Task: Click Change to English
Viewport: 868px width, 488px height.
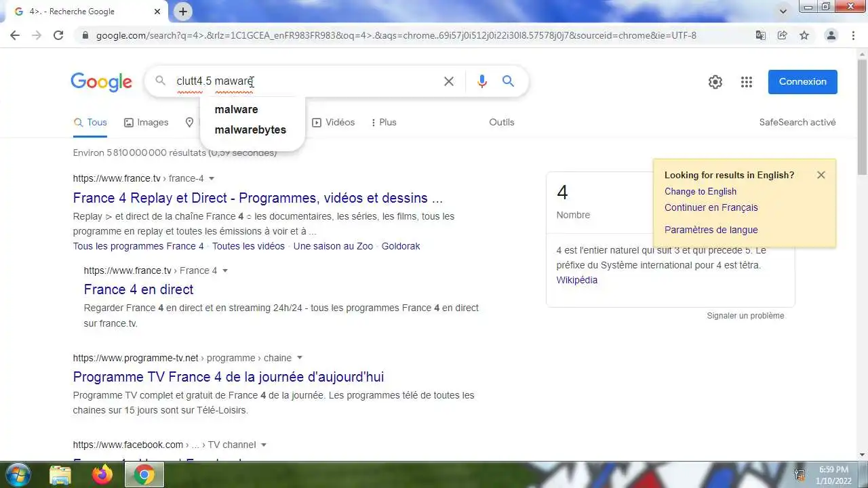Action: pos(701,191)
